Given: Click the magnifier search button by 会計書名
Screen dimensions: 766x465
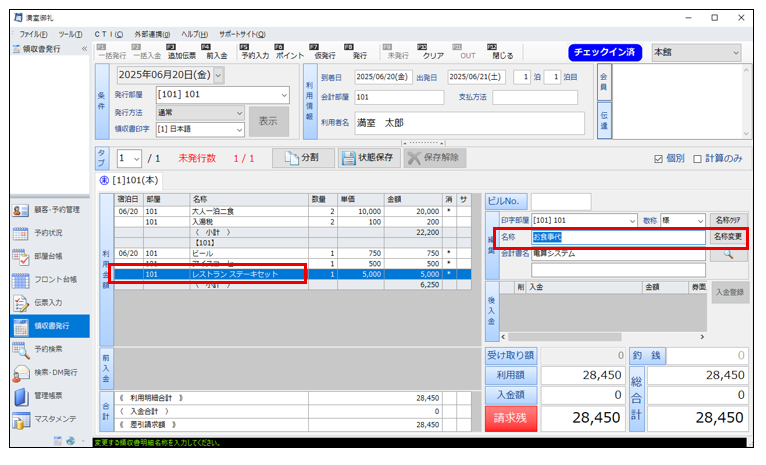Looking at the screenshot, I should [x=727, y=255].
